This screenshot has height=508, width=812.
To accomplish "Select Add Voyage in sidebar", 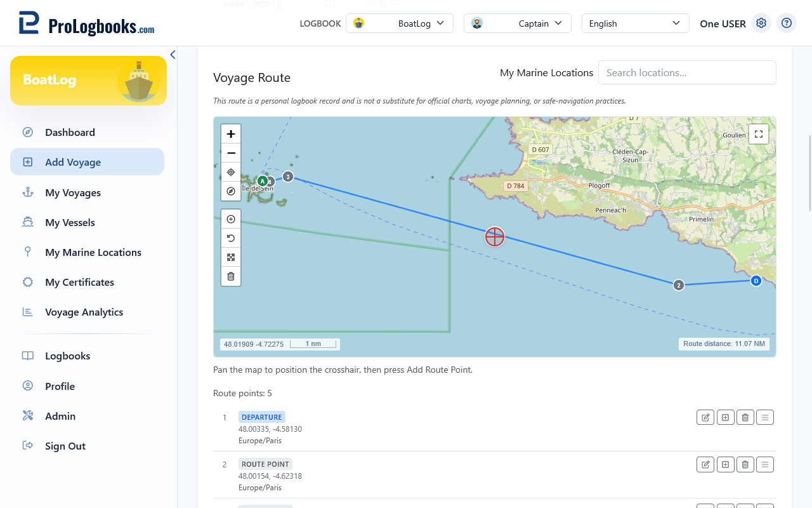I will (x=87, y=162).
